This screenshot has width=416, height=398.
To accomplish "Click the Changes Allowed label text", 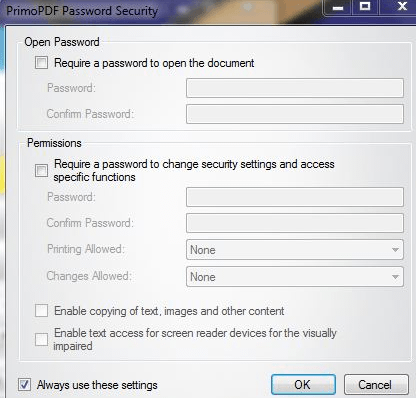I will (x=89, y=276).
